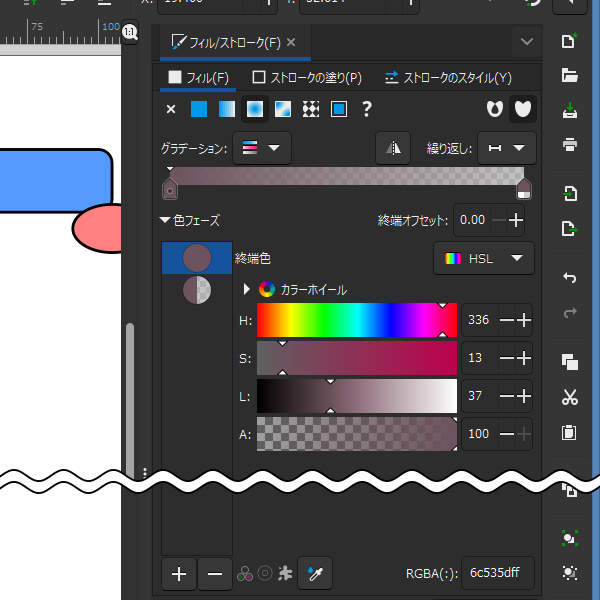
Task: Click the reverse gradient direction button
Action: [x=393, y=149]
